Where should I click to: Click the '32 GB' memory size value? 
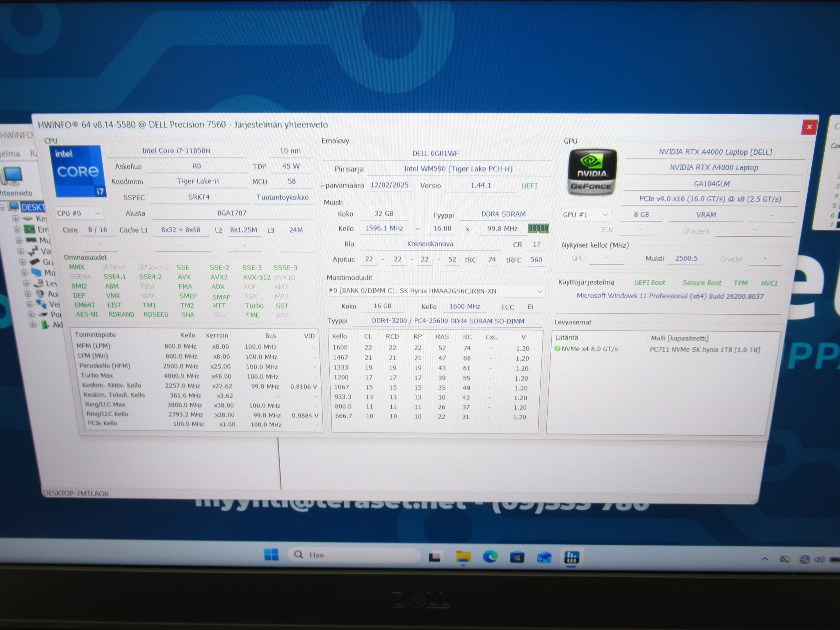click(384, 214)
